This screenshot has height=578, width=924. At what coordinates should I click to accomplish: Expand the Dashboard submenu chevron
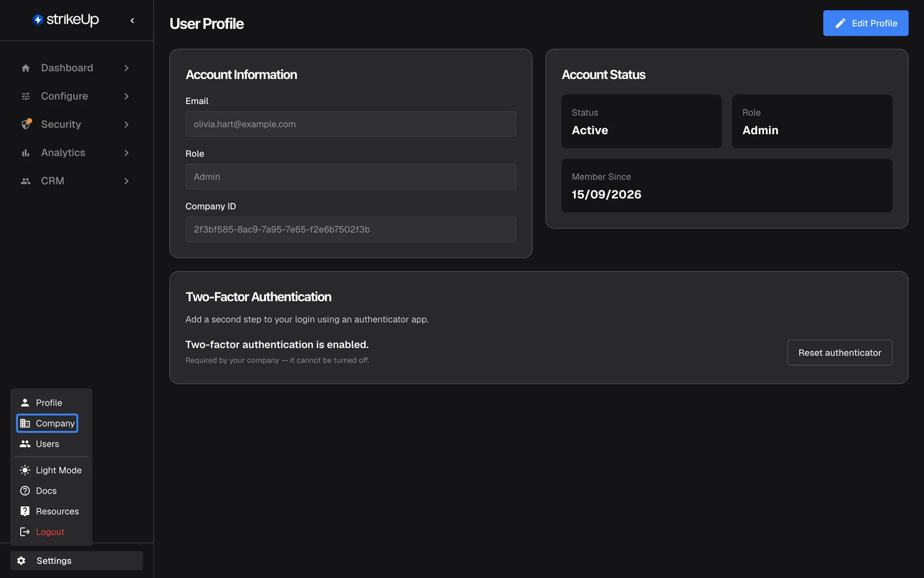coord(126,68)
